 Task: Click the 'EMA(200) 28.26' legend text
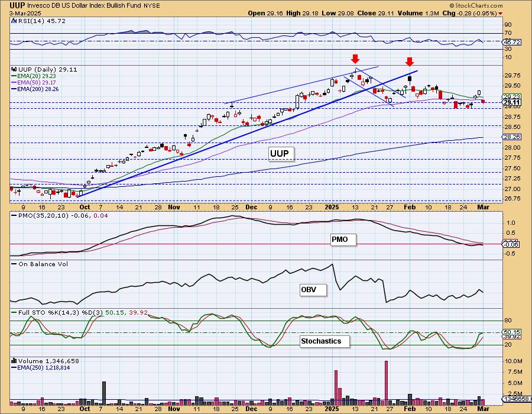[38, 89]
